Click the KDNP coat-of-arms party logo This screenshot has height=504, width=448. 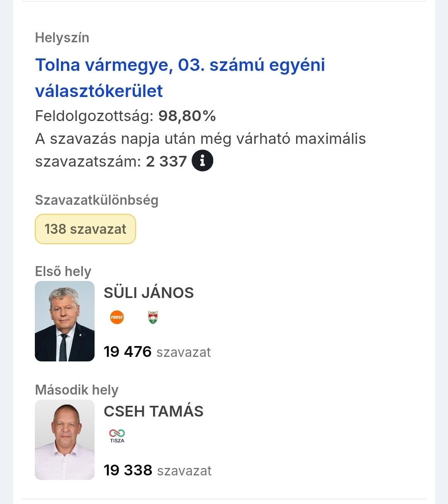pos(153,317)
